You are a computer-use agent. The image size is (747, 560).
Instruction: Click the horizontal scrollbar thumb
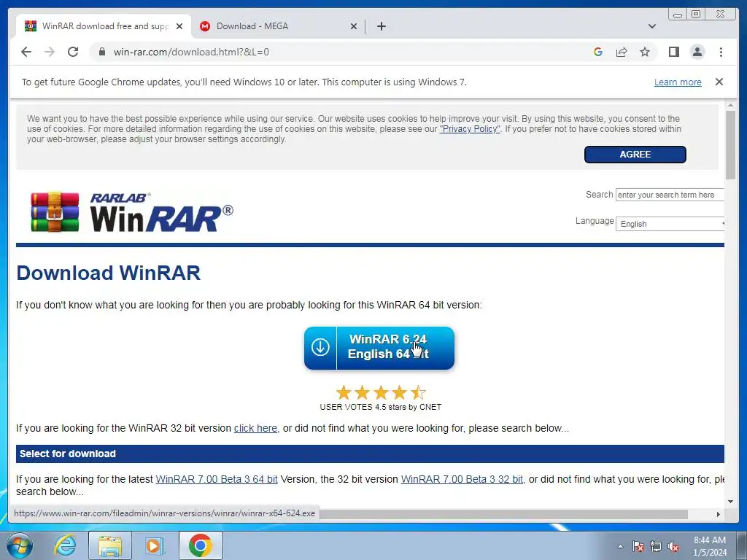[x=503, y=514]
